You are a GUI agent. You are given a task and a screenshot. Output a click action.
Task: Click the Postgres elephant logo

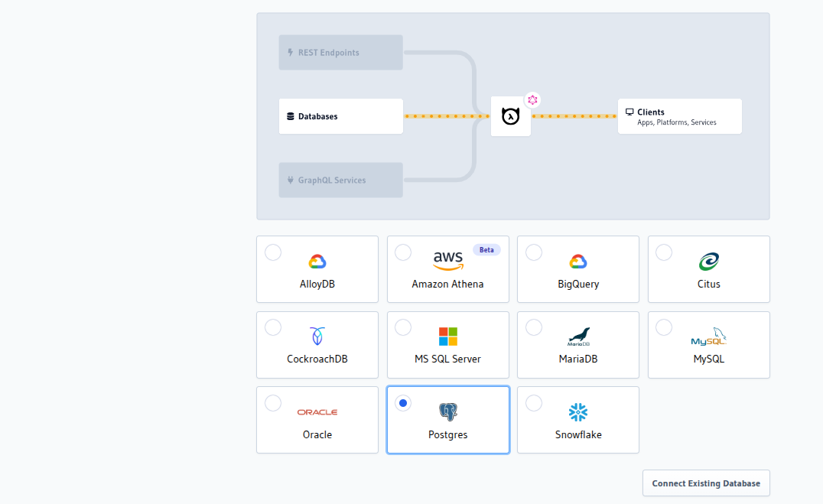[447, 412]
